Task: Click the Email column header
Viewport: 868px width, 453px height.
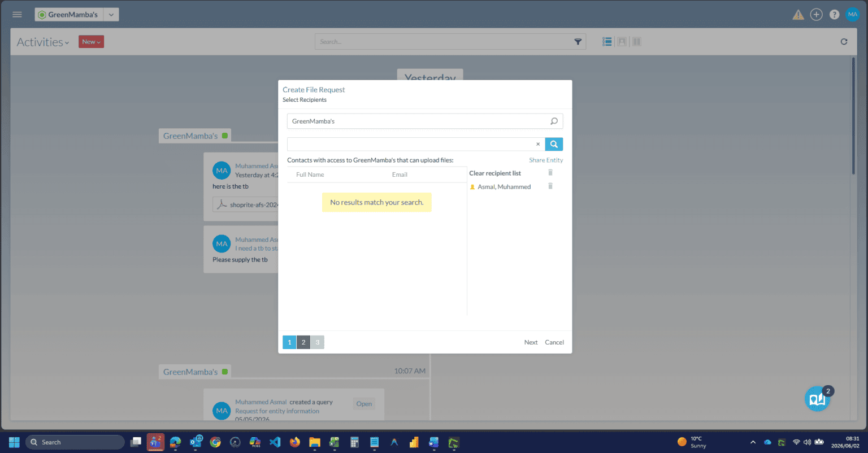Action: coord(400,175)
